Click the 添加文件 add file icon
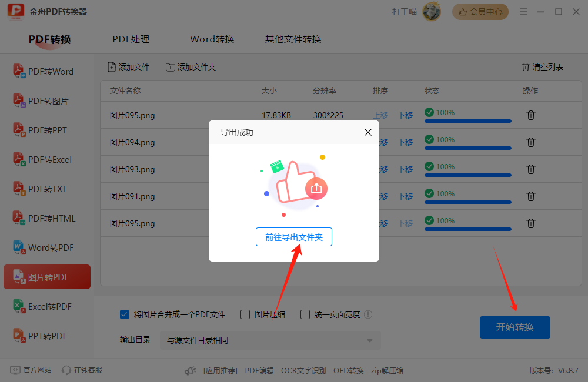Screen dimensions: 588x382 click(x=111, y=67)
